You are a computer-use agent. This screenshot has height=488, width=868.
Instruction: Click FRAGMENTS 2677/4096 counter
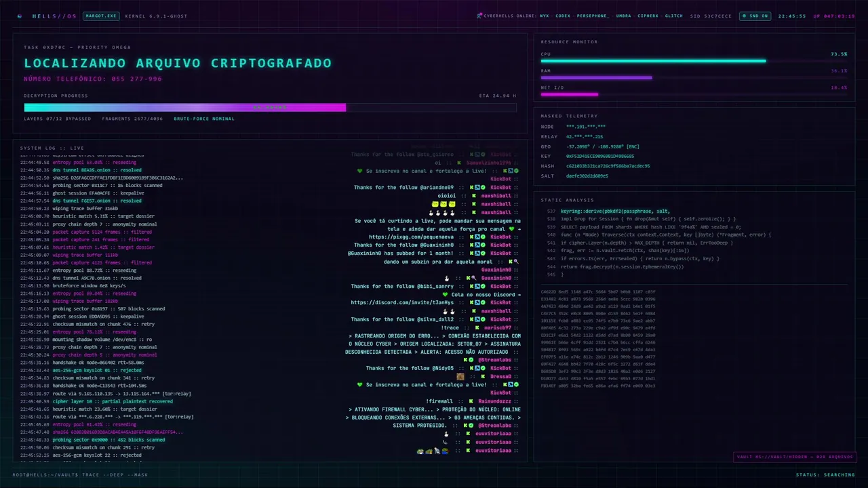[x=132, y=119]
